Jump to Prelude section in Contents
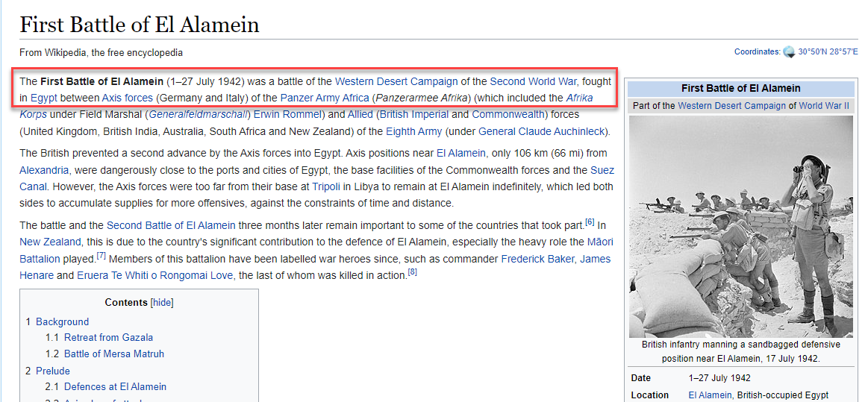868x402 pixels. tap(52, 371)
